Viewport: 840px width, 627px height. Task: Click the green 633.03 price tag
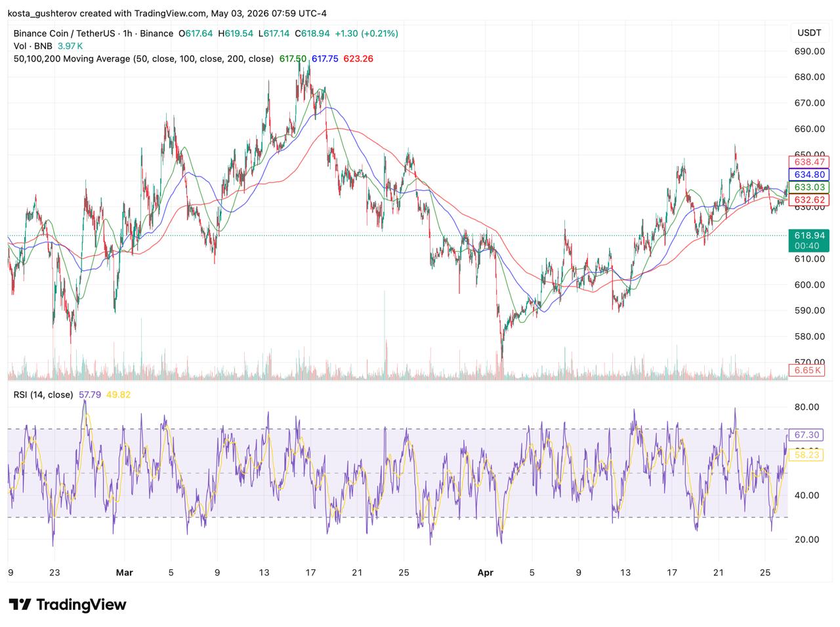[808, 188]
